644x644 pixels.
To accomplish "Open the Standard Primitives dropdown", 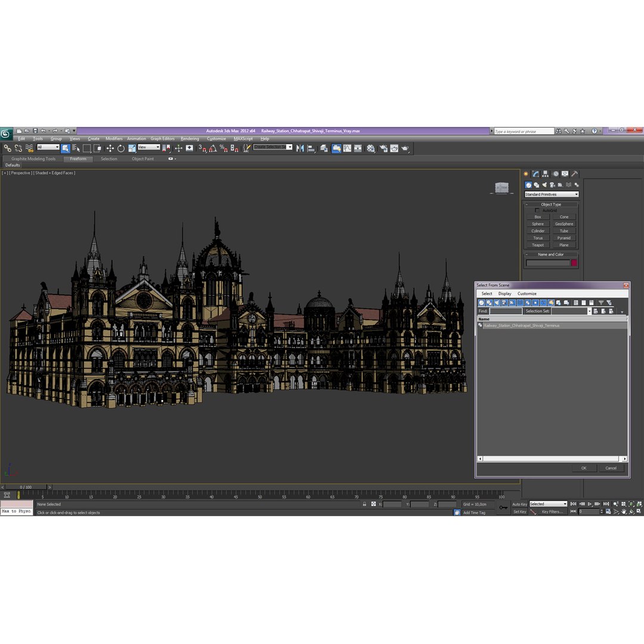I will tap(552, 194).
